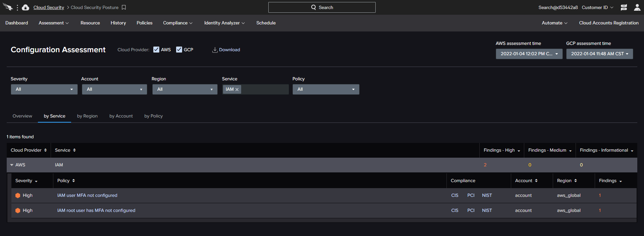Click CIS compliance for IAM user MFA row

(455, 195)
